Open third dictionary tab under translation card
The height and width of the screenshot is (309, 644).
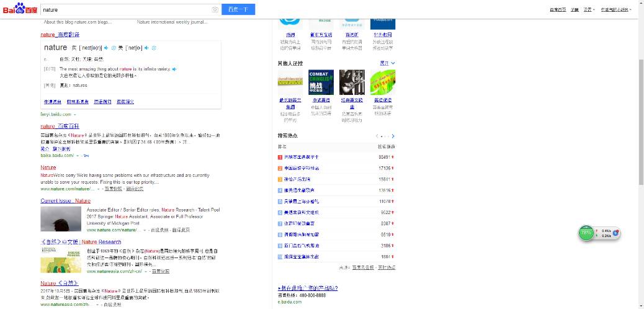click(x=102, y=102)
